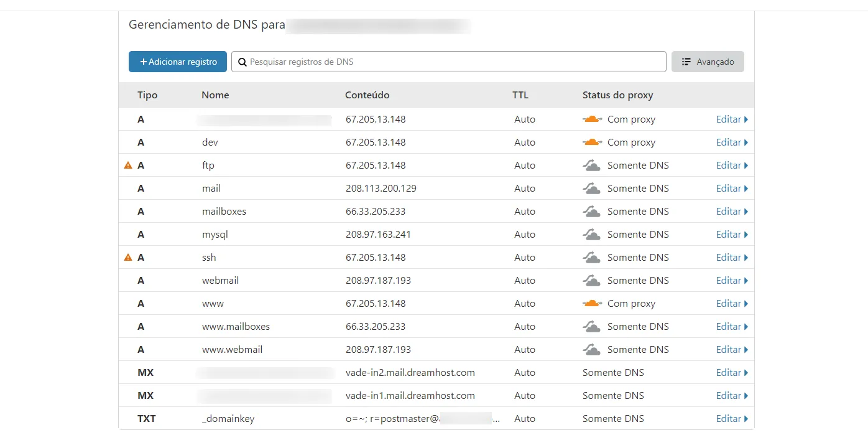Select IP 66.33.205.233 in mailboxes row
868x435 pixels.
376,211
